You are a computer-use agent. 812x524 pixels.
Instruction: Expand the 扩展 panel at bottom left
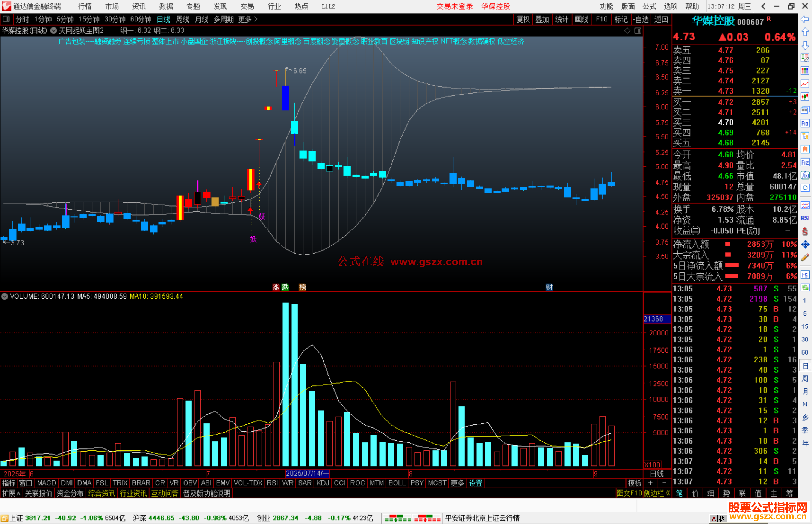coord(11,493)
